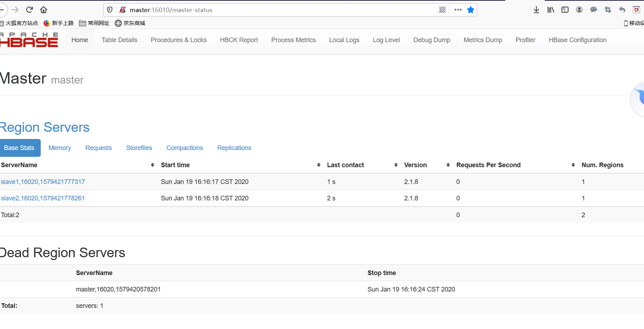Click stop time Sun Jan 19 16:16:24
This screenshot has height=329, width=644.
(x=411, y=289)
